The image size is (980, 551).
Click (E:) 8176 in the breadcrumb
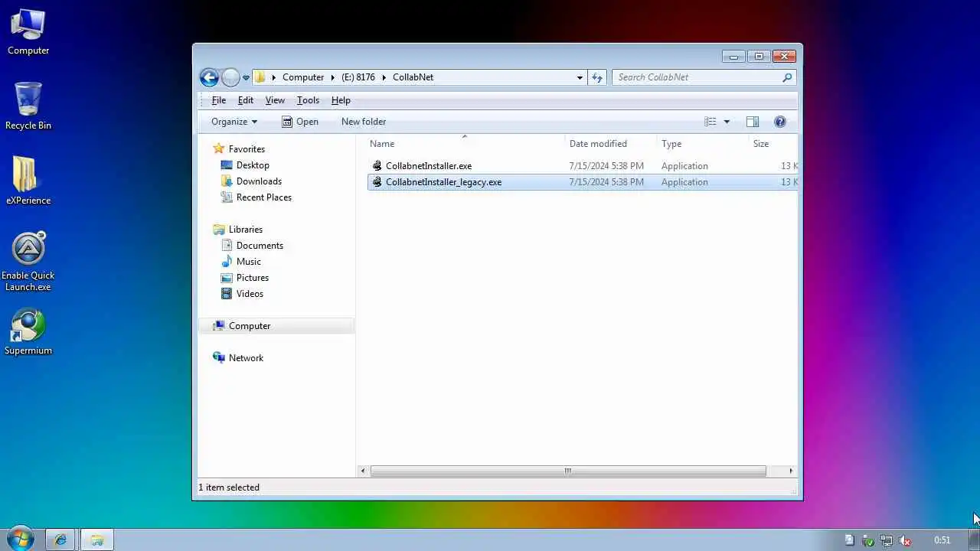point(358,77)
